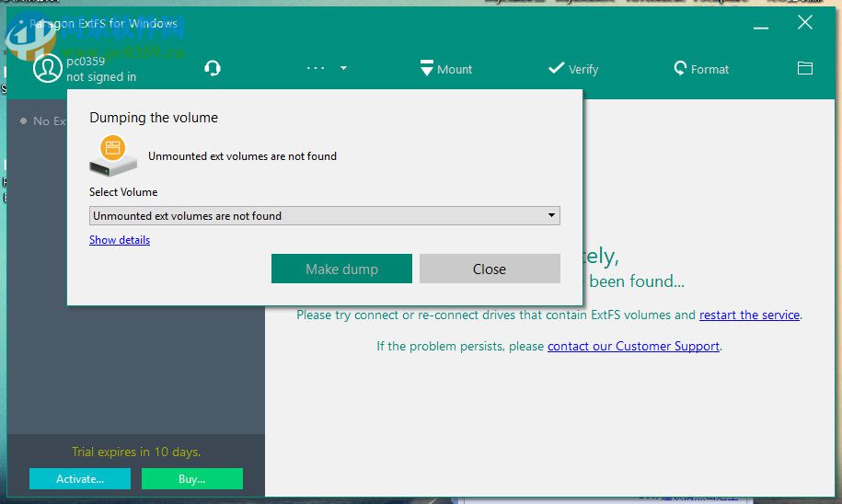Screen dimensions: 842x504
Task: Expand the toolbar dropdown arrow next to dots
Action: (343, 68)
